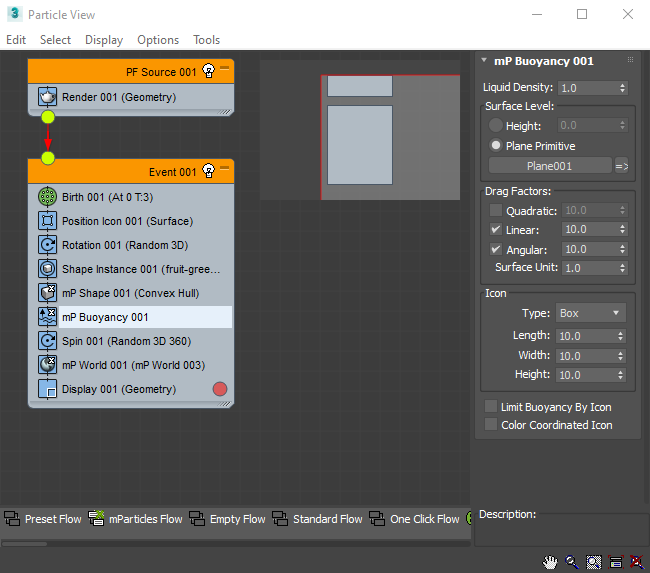This screenshot has height=573, width=650.
Task: Click the Spin 001 operator icon
Action: point(48,341)
